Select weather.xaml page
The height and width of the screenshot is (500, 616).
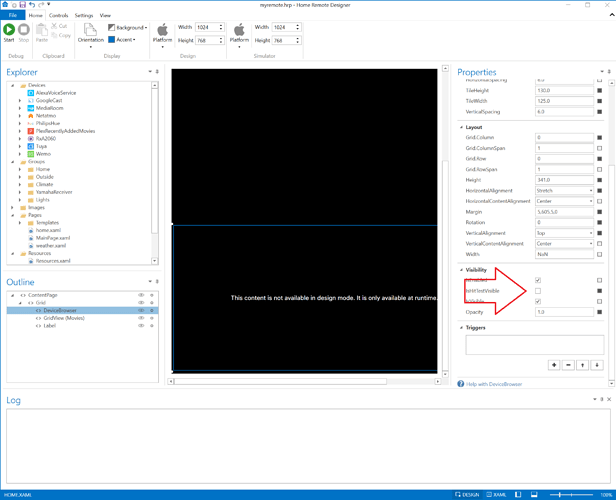click(x=51, y=245)
